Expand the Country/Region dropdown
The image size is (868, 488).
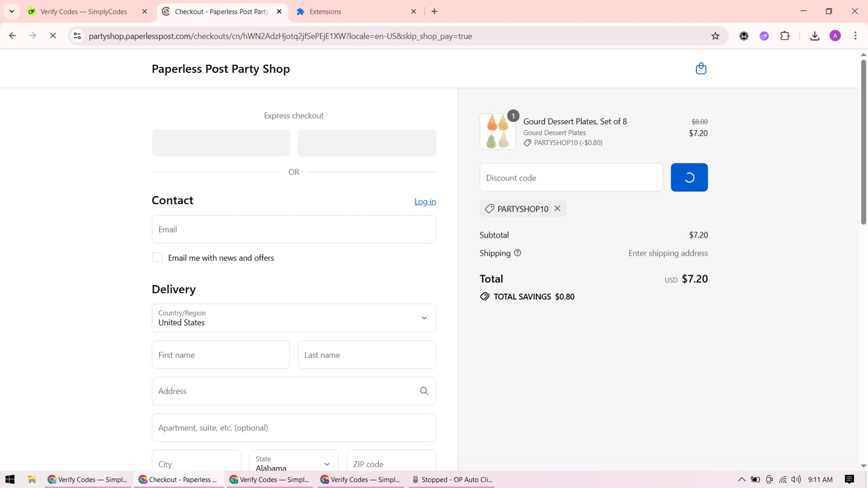(x=293, y=318)
